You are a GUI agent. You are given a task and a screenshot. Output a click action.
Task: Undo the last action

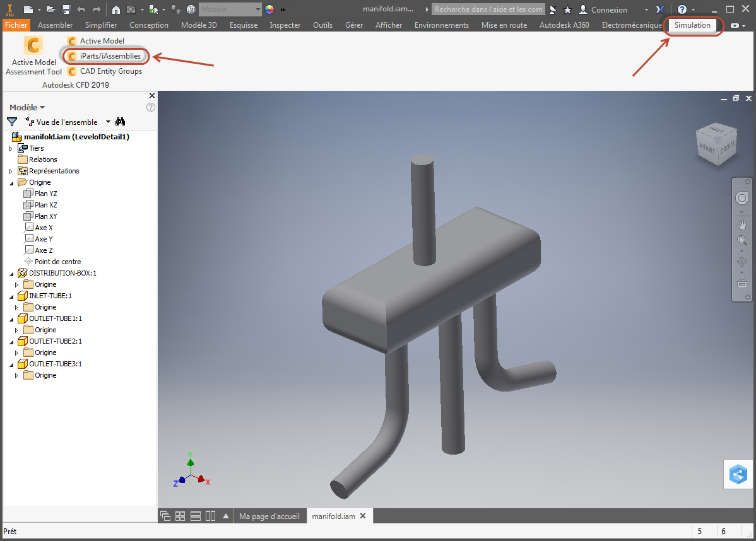point(81,9)
